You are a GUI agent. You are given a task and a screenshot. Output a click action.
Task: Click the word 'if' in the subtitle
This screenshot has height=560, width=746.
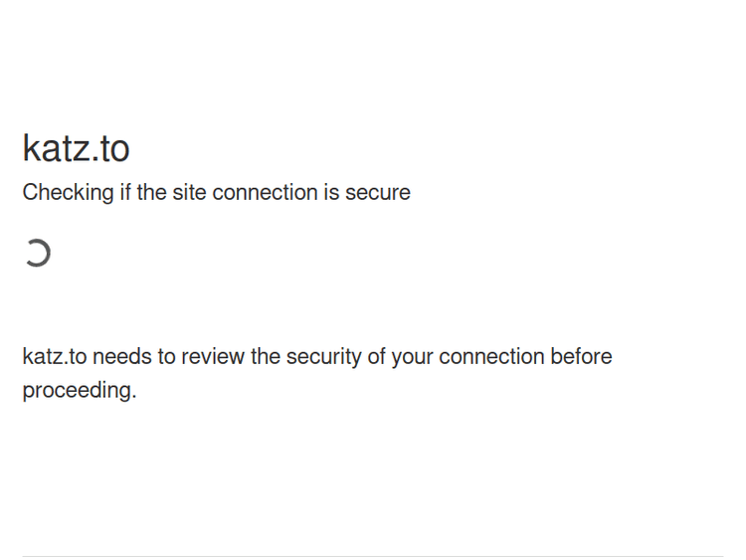125,193
